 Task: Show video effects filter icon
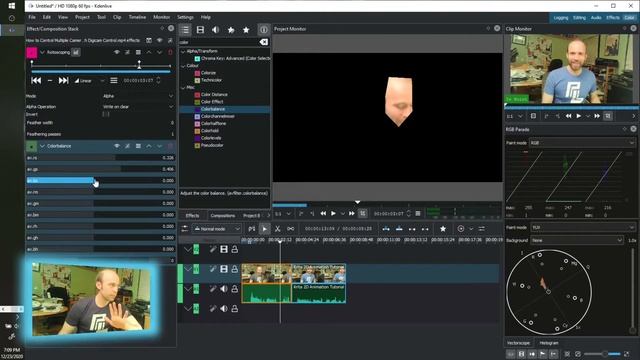[200, 30]
